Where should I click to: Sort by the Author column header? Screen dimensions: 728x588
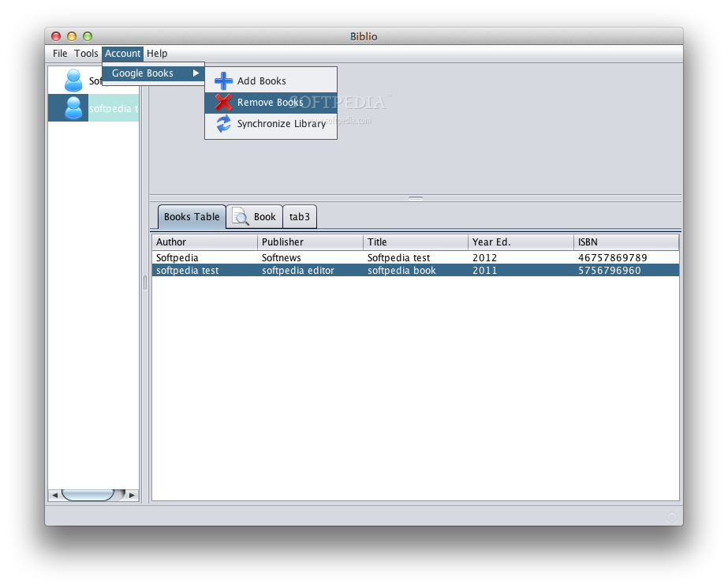[205, 242]
